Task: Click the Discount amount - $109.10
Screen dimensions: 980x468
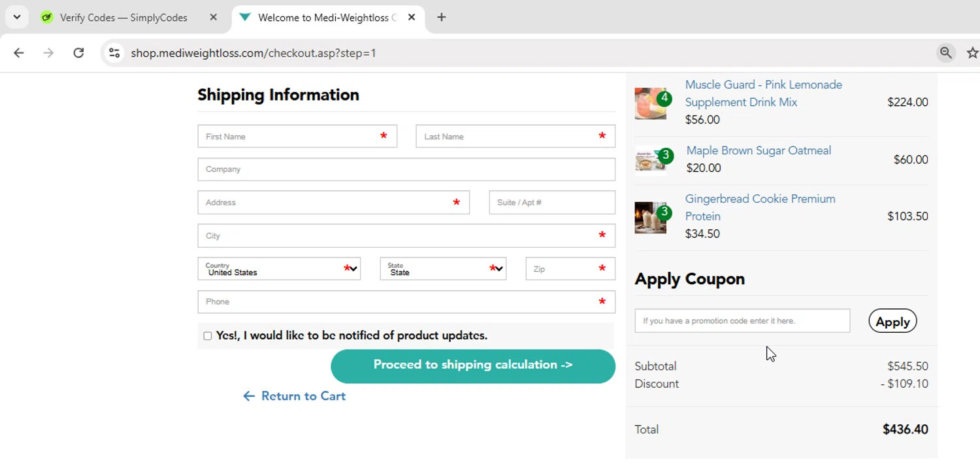Action: click(904, 384)
